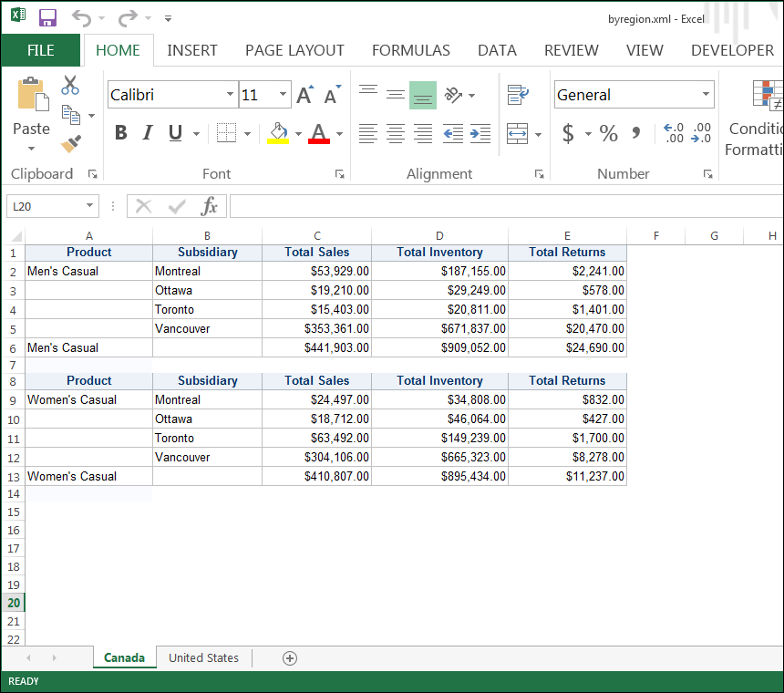Click the Cut scissors icon
The height and width of the screenshot is (693, 784).
click(70, 87)
